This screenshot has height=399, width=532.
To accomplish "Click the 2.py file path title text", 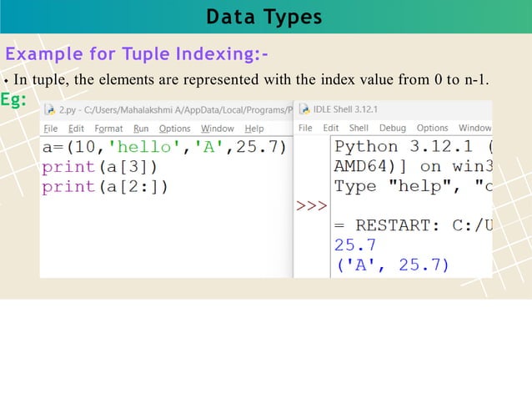I will pyautogui.click(x=176, y=110).
